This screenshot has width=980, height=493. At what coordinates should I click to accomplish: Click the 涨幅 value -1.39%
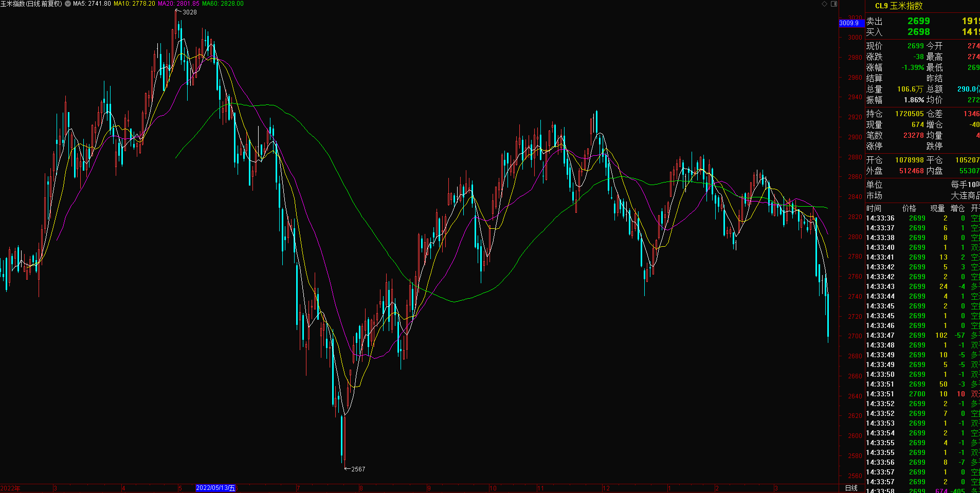click(913, 67)
